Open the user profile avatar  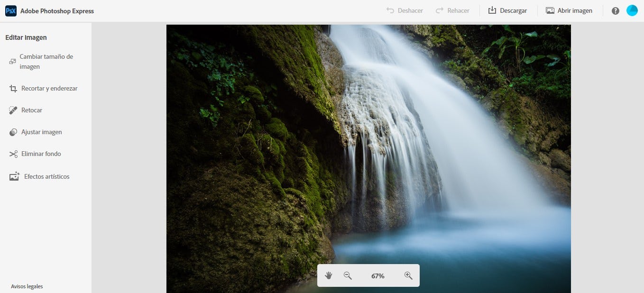coord(632,10)
